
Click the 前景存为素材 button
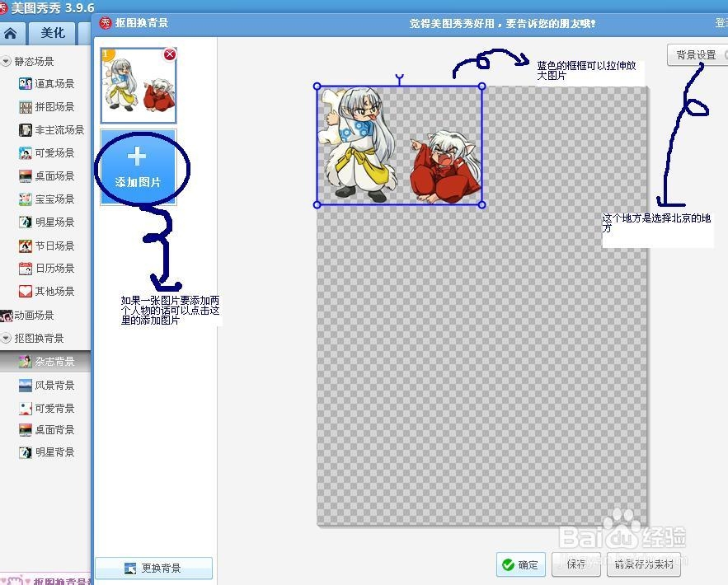(644, 564)
